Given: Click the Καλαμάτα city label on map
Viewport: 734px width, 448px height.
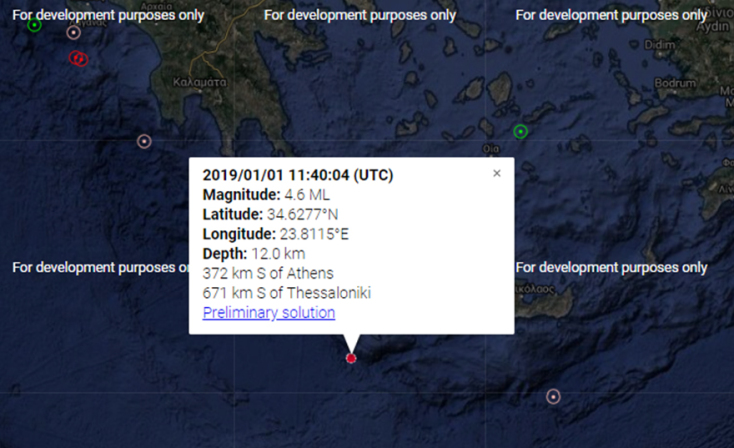Looking at the screenshot, I should click(199, 81).
